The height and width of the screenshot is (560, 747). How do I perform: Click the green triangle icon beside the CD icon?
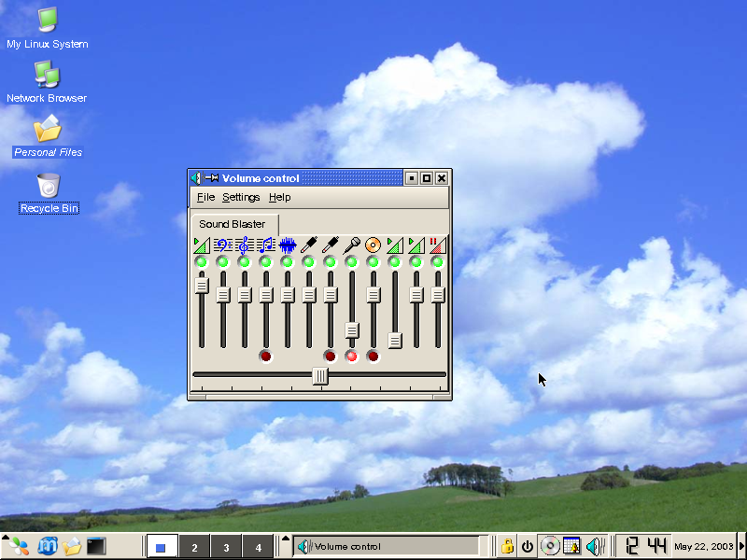[x=394, y=245]
